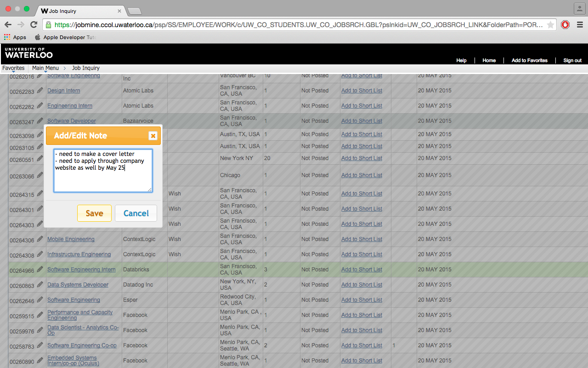Viewport: 588px width, 368px height.
Task: Click the University of Waterloo logo
Action: pos(28,53)
